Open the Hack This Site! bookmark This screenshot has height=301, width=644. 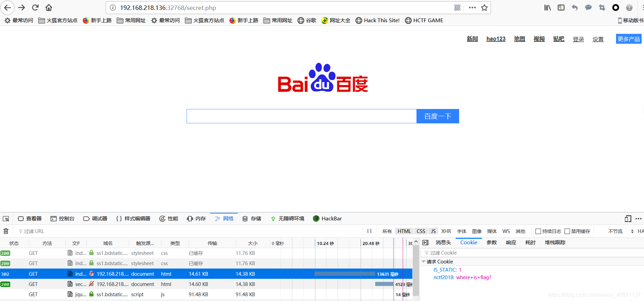378,20
